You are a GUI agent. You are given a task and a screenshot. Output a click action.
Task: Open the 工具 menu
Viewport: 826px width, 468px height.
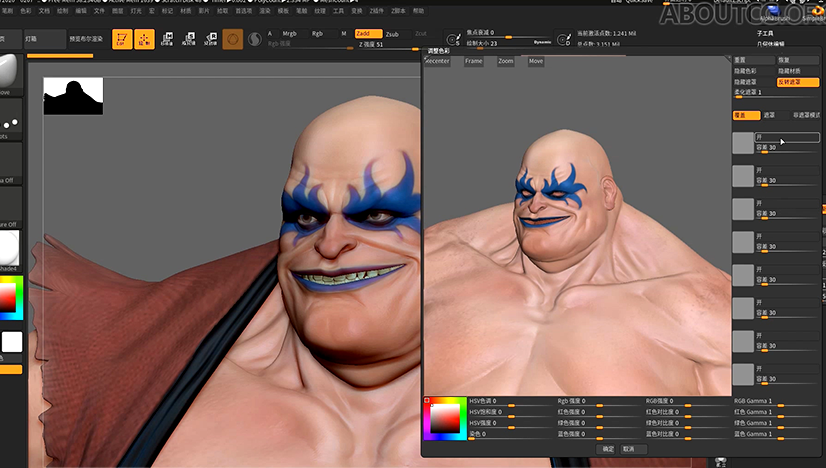(338, 11)
